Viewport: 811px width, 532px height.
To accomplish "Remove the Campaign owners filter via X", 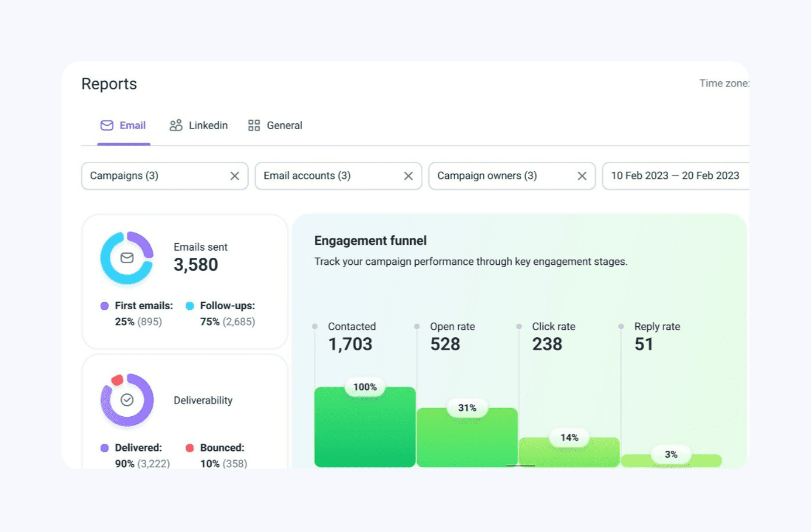I will pos(582,176).
